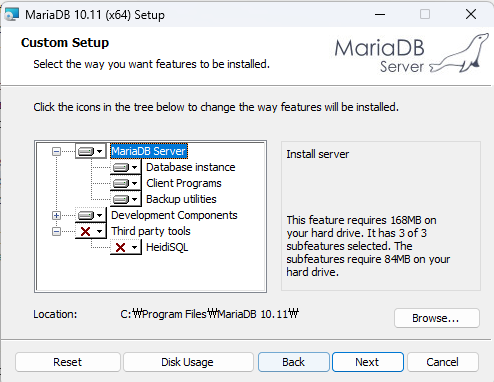Click the install location path text
This screenshot has height=382, width=494.
[209, 314]
